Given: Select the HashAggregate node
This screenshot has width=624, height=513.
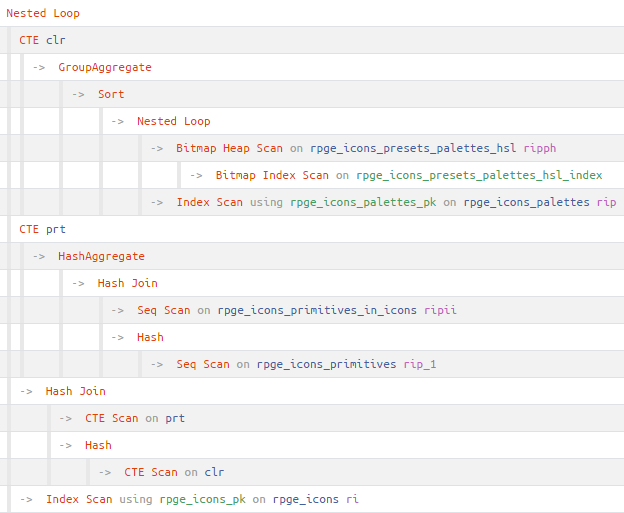Looking at the screenshot, I should tap(101, 256).
